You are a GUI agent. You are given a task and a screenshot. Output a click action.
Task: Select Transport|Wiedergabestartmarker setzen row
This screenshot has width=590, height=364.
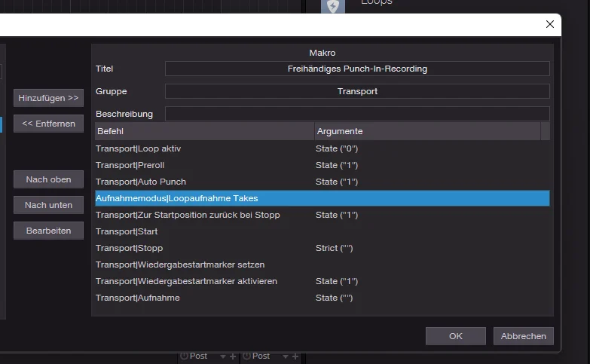click(322, 265)
